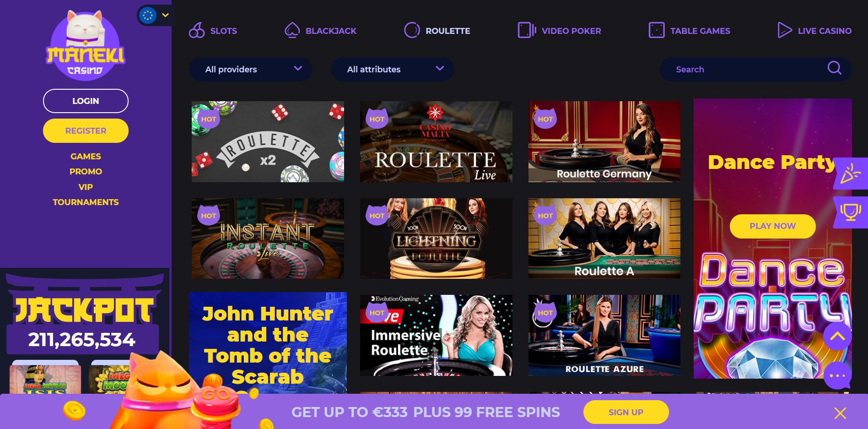Click the search magnifier icon
This screenshot has height=429, width=868.
click(835, 68)
